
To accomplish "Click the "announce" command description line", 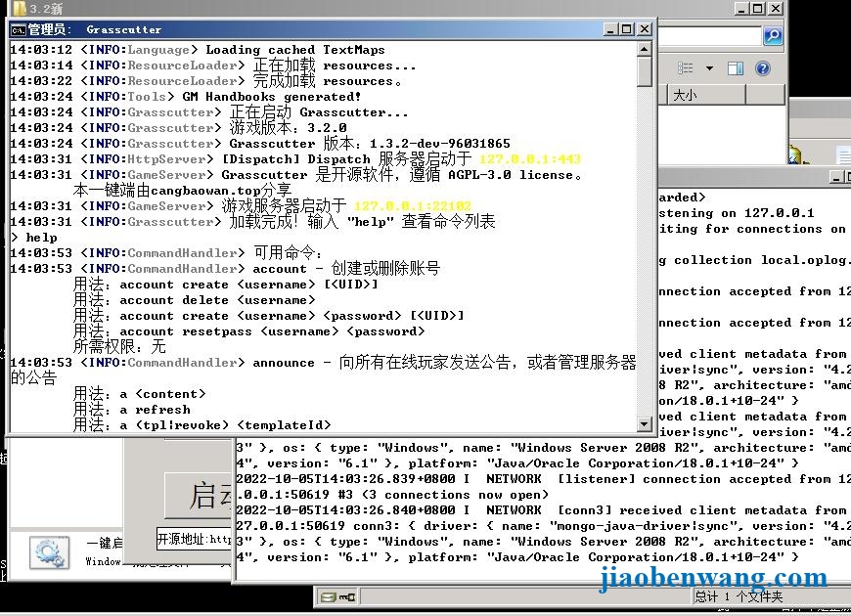I will click(323, 370).
